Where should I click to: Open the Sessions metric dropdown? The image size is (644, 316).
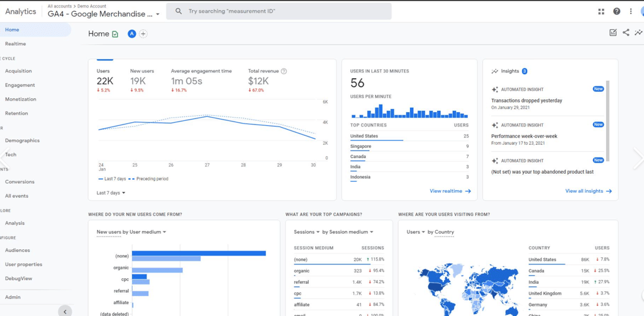pyautogui.click(x=306, y=232)
